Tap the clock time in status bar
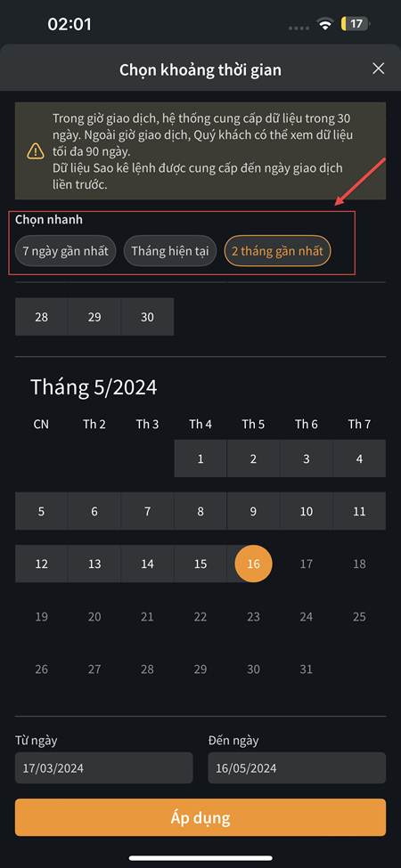401x868 pixels. pos(70,24)
